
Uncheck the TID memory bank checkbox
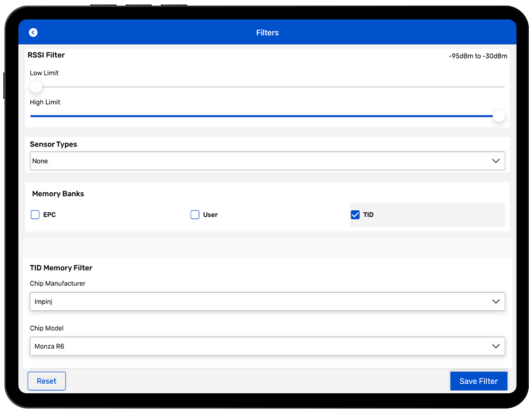point(355,215)
